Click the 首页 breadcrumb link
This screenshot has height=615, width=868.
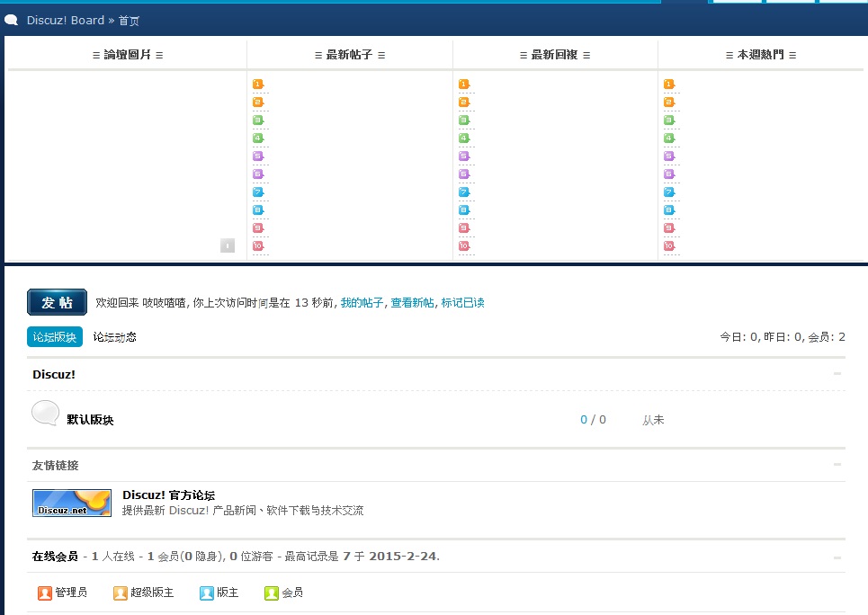pos(129,21)
